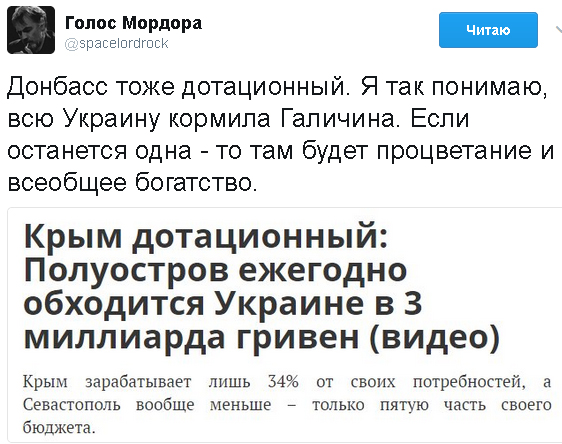Click the 34% figure in article summary
This screenshot has width=562, height=444.
click(x=283, y=382)
